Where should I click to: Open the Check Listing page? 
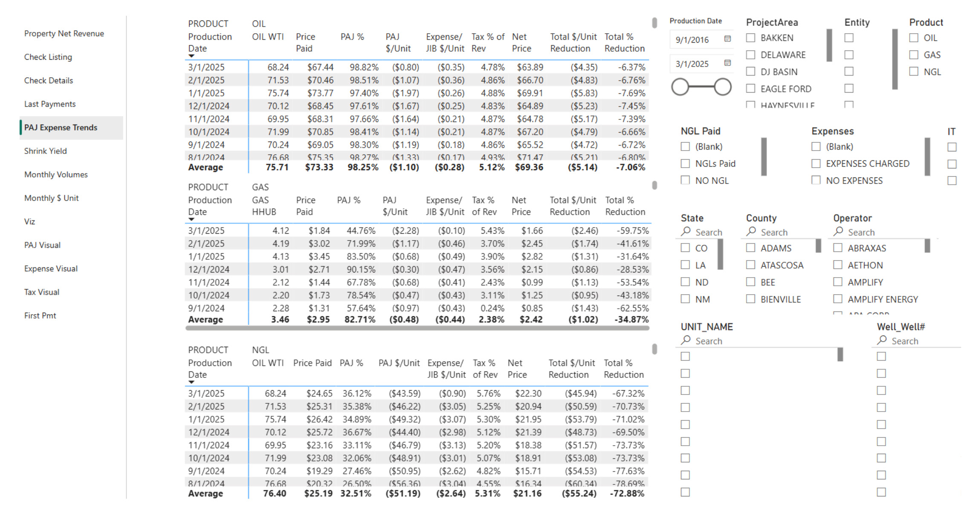tap(48, 57)
